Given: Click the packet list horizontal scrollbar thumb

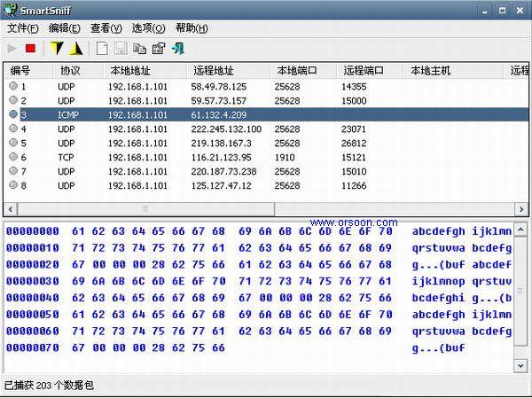Looking at the screenshot, I should tap(146, 209).
